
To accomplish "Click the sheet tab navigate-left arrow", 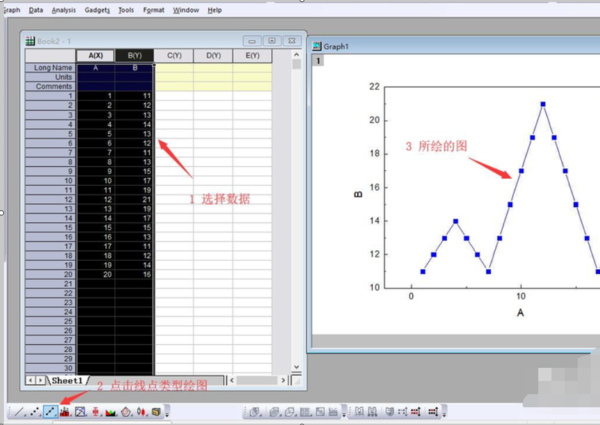I will click(x=30, y=380).
